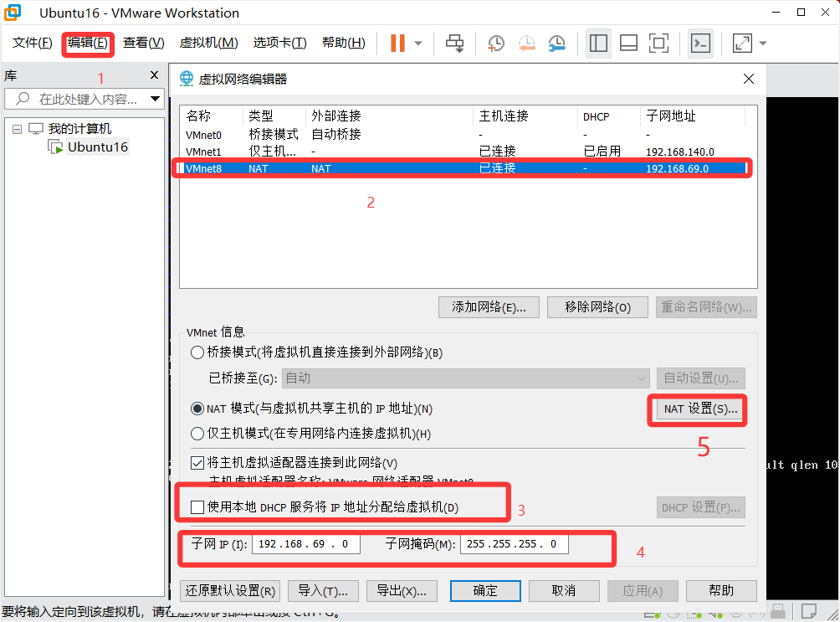Screen dimensions: 840x622
Task: Click the message log icon in status bar
Action: [x=808, y=611]
